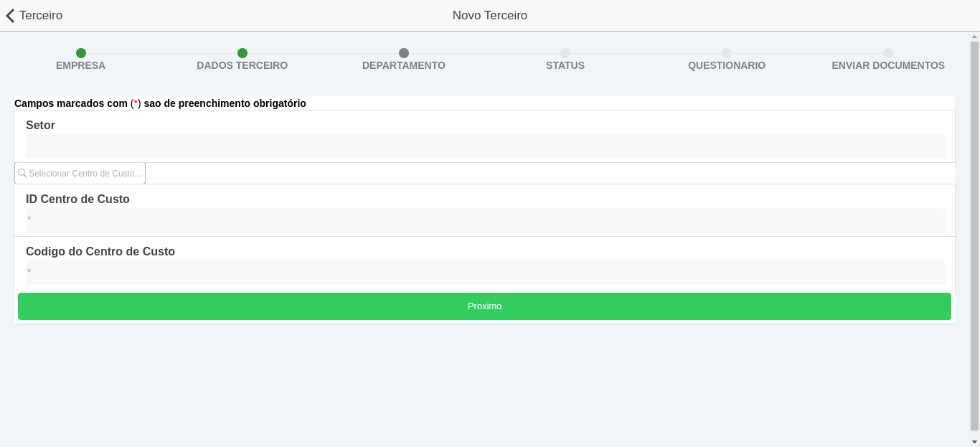Click the ENVIAR DOCUMENTOS step circle
Screen dimensions: 980x447
point(888,53)
